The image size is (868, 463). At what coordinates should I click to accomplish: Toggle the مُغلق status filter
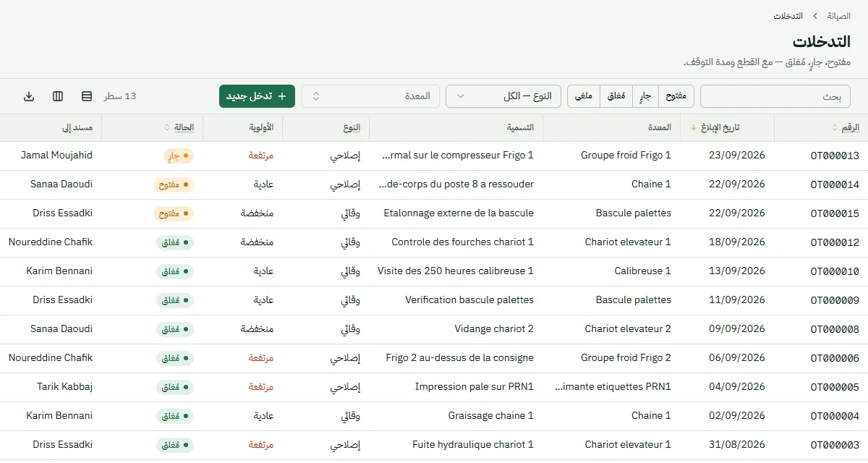click(x=616, y=96)
